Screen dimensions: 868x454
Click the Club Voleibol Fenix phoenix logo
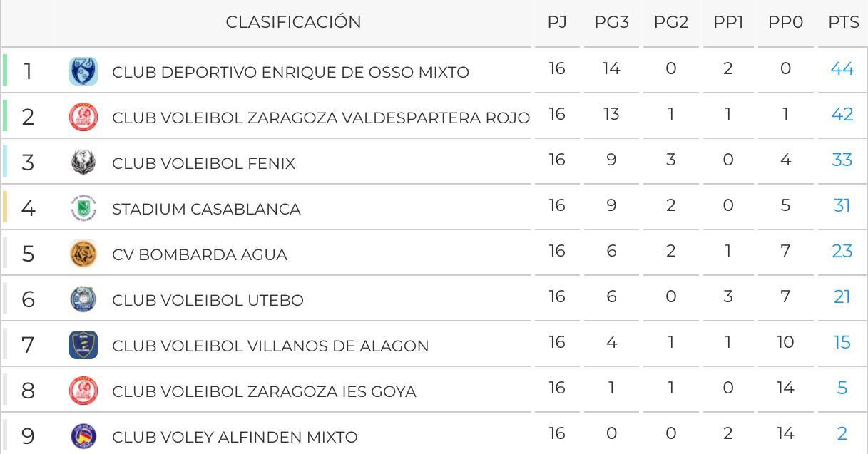point(83,163)
